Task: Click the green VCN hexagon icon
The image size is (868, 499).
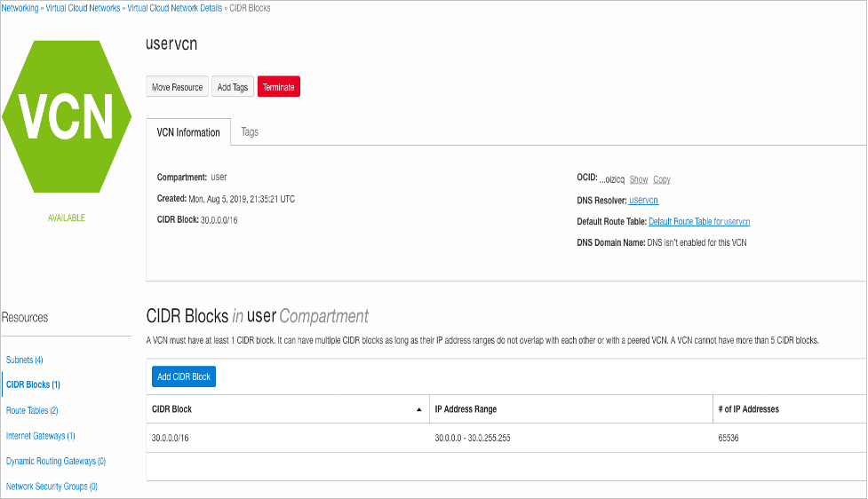Action: (68, 116)
